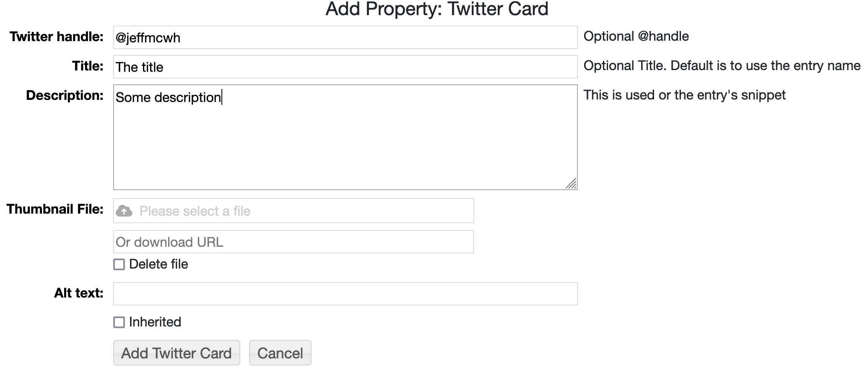Viewport: 868px width, 376px height.
Task: Enable the Delete file checkbox
Action: 119,264
